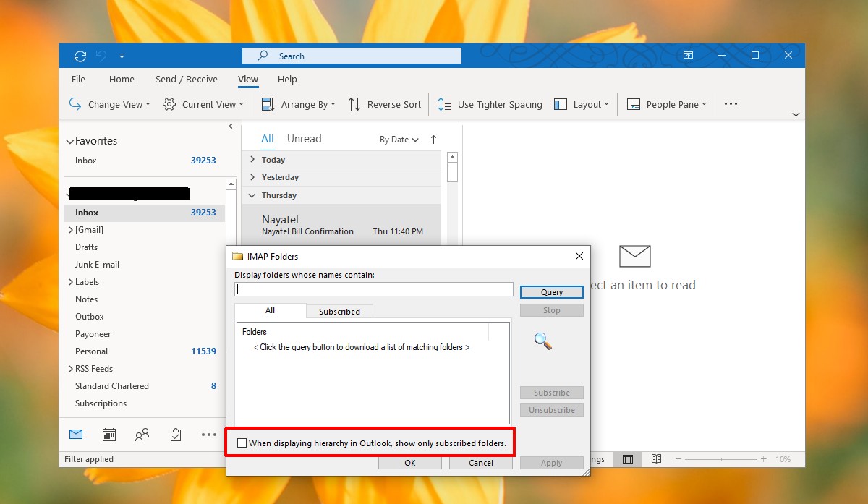Switch to People view icon
Screen dimensions: 868x504
[x=142, y=435]
